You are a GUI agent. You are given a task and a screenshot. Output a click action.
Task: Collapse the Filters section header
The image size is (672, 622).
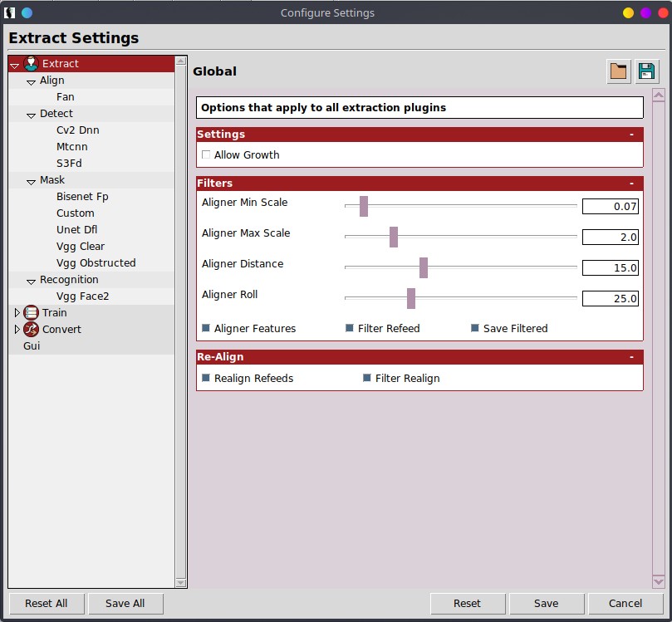tap(419, 184)
